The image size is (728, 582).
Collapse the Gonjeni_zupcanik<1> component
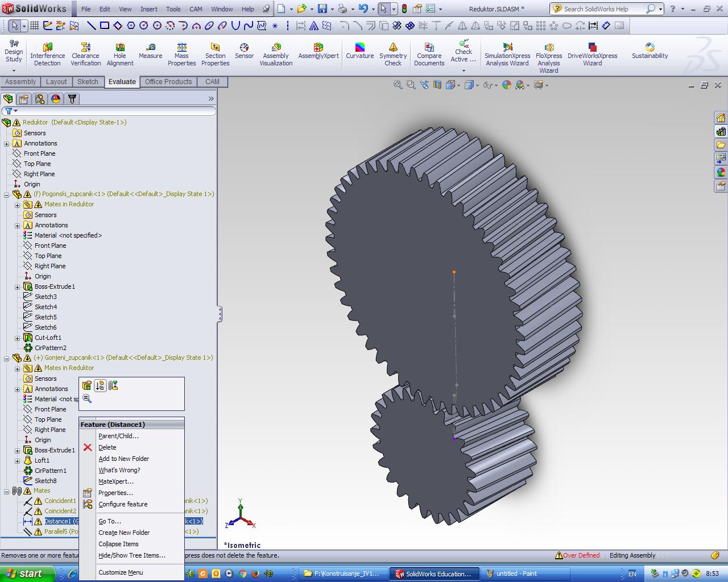[7, 358]
